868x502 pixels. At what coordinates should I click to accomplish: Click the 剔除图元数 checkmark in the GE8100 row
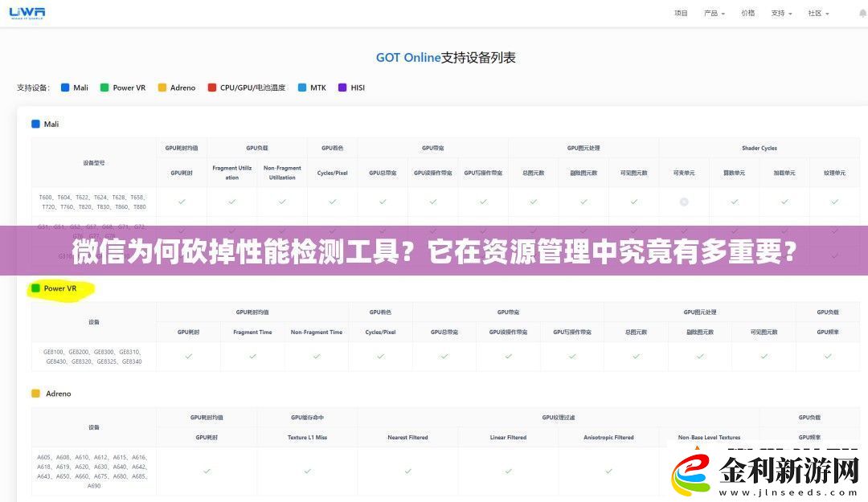point(700,357)
